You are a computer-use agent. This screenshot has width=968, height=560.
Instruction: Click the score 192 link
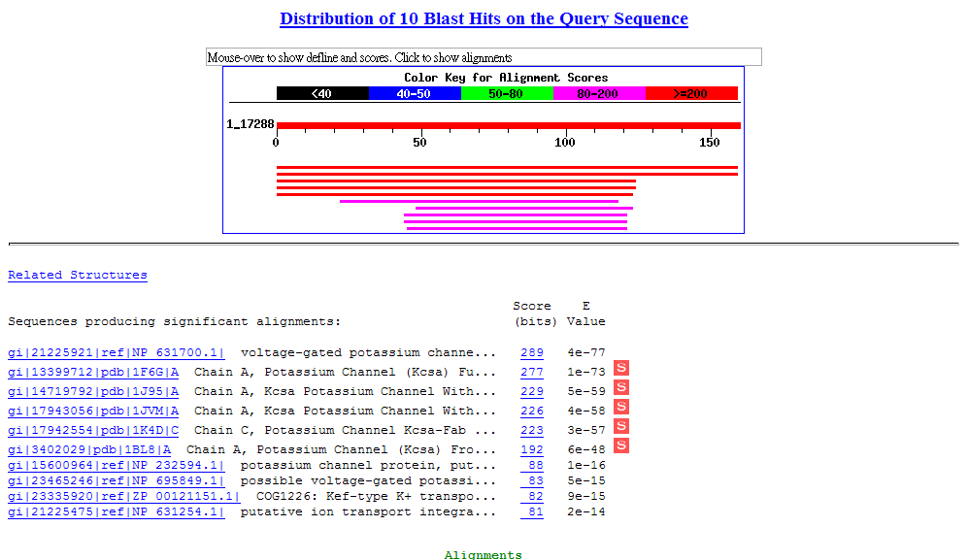532,450
